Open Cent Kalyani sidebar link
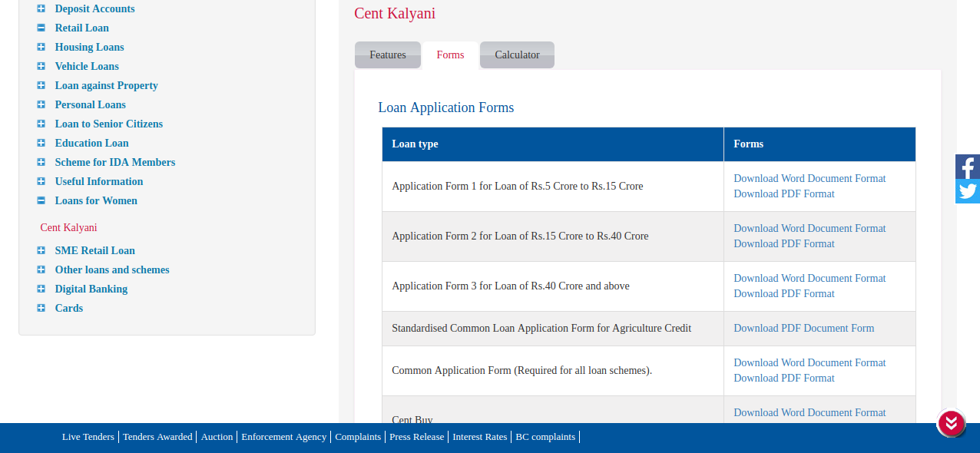 click(x=69, y=228)
